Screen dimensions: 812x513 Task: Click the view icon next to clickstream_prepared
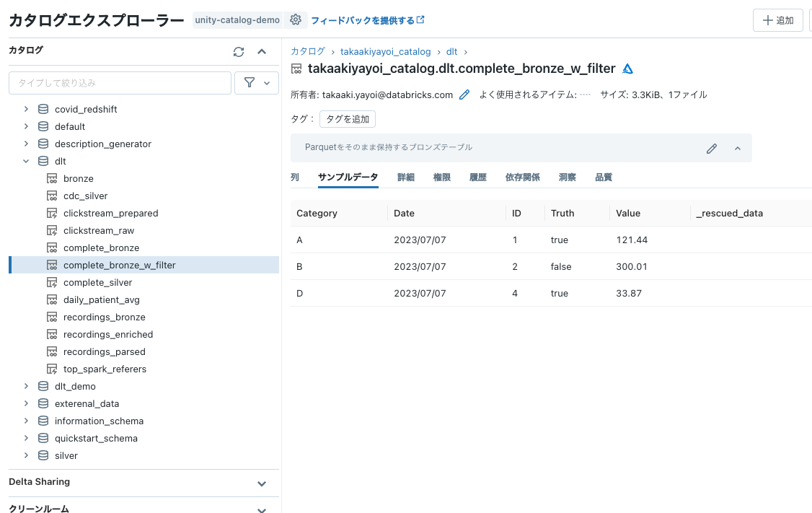[52, 213]
